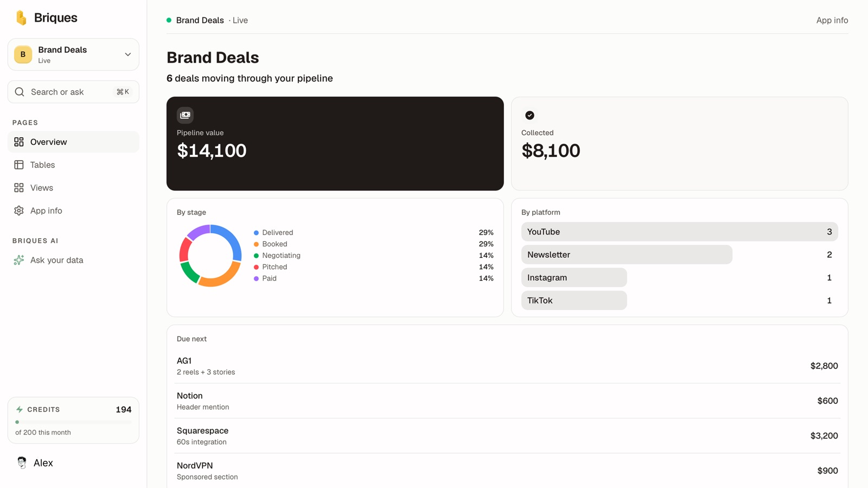Open the Notion deal row

point(507,401)
